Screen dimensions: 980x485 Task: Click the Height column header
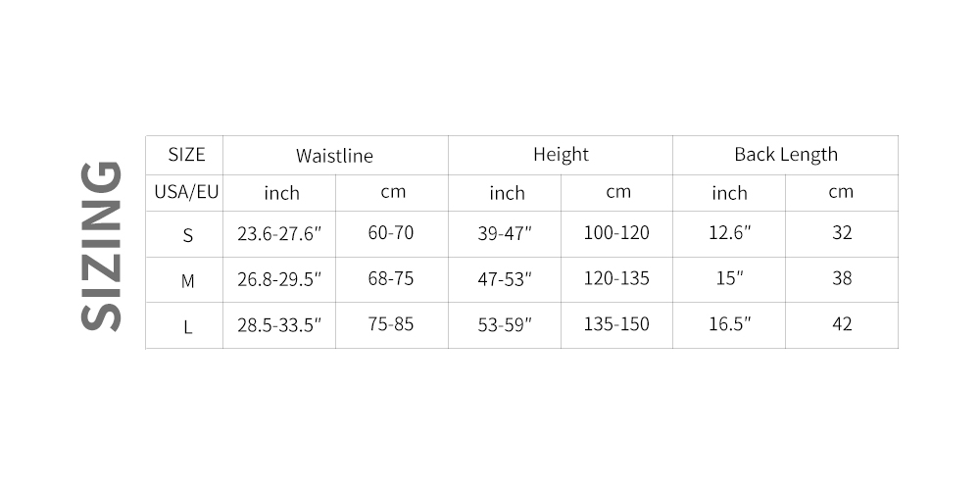pyautogui.click(x=561, y=155)
